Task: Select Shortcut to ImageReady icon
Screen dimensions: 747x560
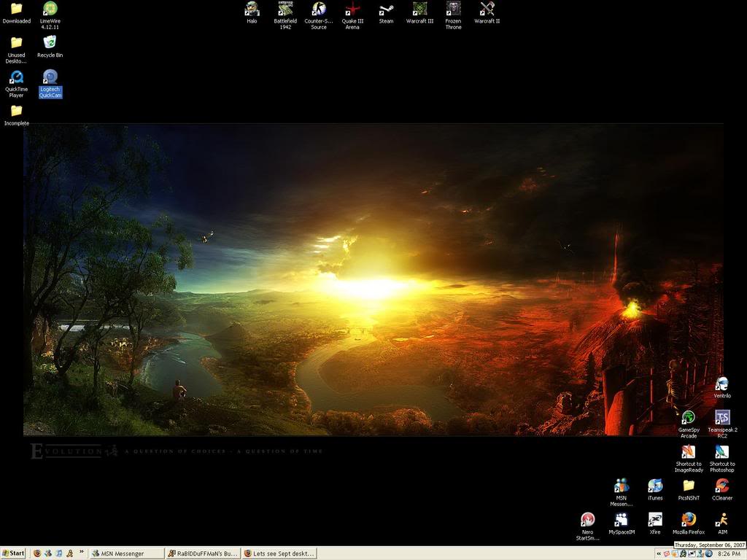Action: click(x=689, y=458)
